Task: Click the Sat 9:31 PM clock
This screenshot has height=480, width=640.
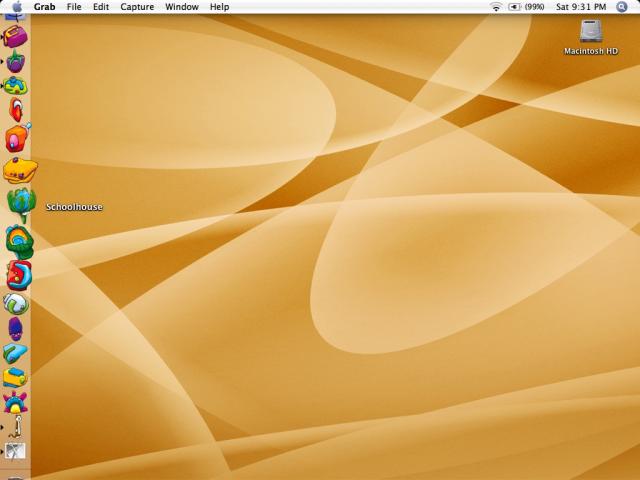Action: (x=581, y=7)
